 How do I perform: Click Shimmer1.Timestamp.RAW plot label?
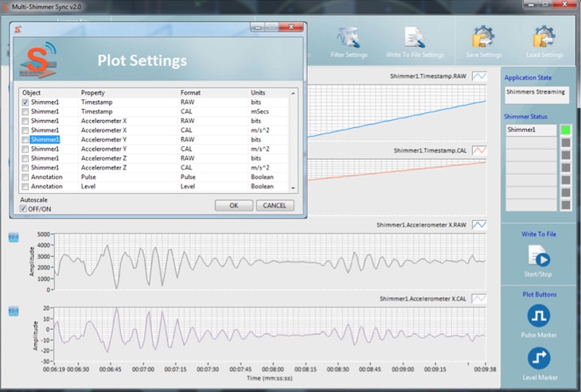428,76
